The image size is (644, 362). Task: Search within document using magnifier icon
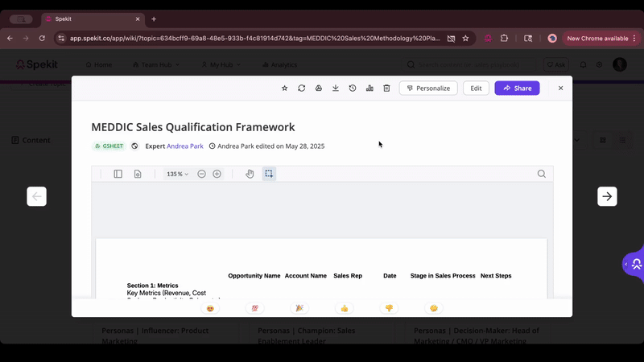coord(542,174)
